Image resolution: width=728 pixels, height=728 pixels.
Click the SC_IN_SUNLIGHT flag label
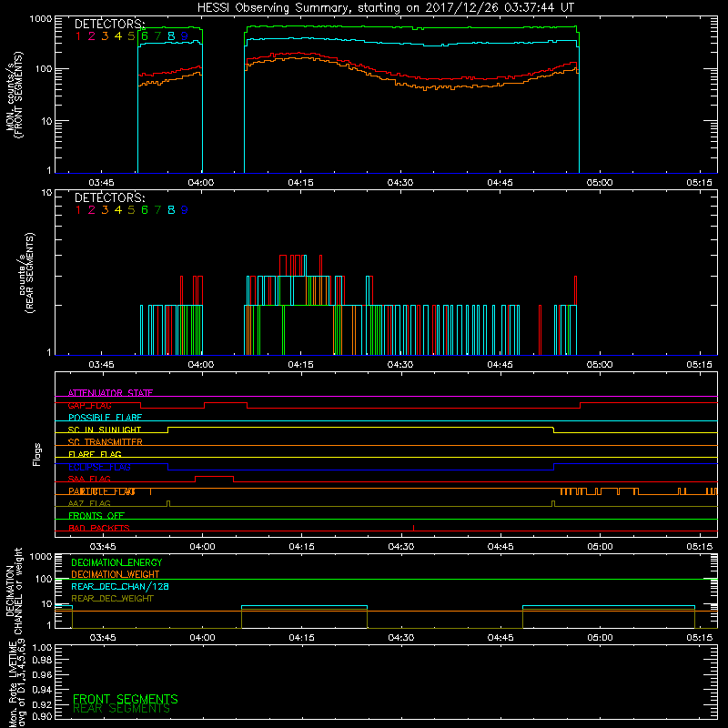[105, 430]
